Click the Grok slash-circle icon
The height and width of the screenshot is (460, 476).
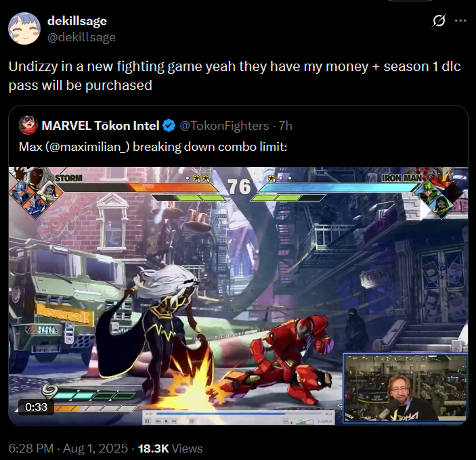pos(439,20)
